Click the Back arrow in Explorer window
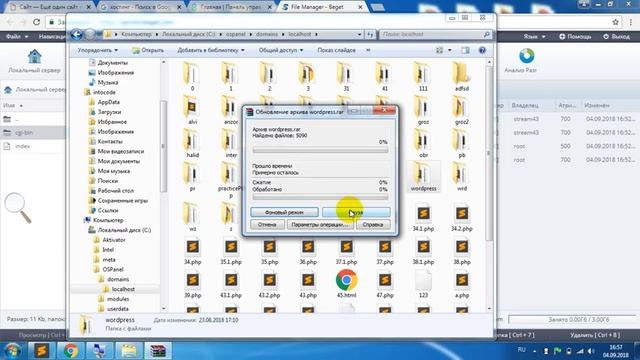This screenshot has width=640, height=360. click(x=76, y=35)
